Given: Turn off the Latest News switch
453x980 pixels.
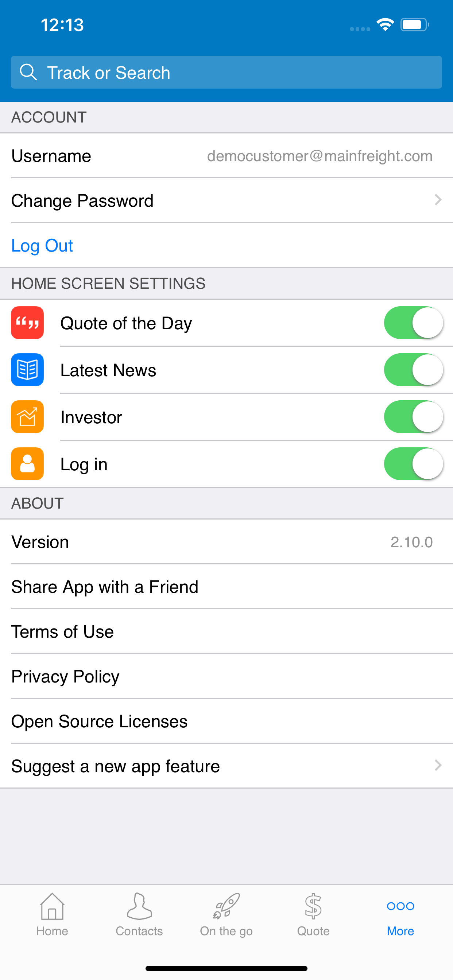Looking at the screenshot, I should coord(413,370).
